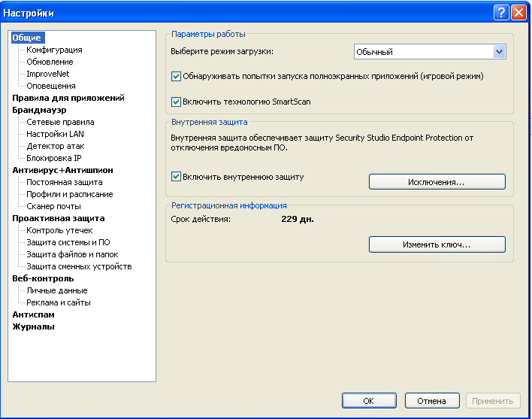Click the Выберите режим загрузки: label
Screen dimensions: 532x419
(x=222, y=52)
